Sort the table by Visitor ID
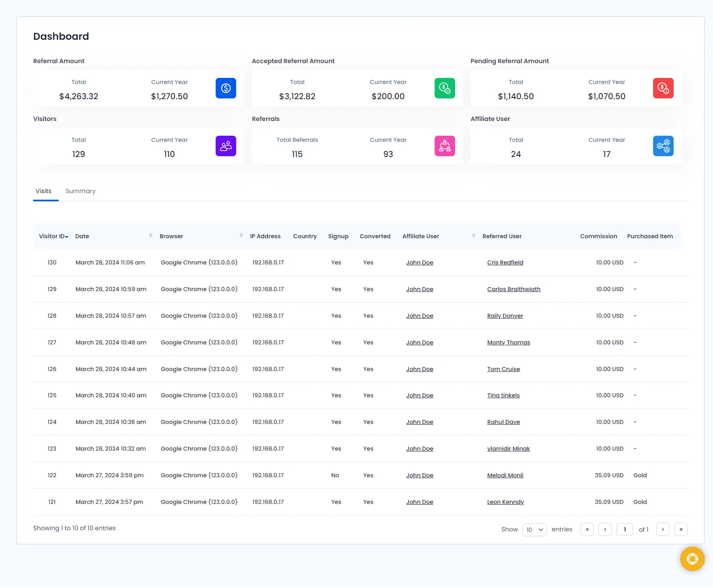The image size is (713, 588). pyautogui.click(x=53, y=236)
